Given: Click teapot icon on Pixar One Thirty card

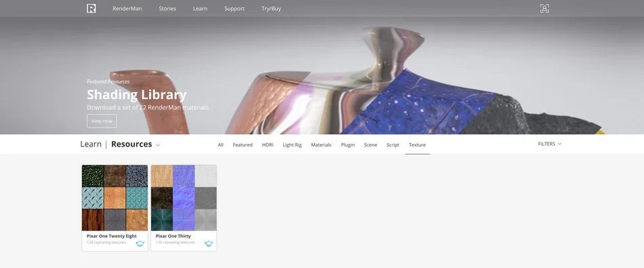Looking at the screenshot, I should tap(209, 244).
